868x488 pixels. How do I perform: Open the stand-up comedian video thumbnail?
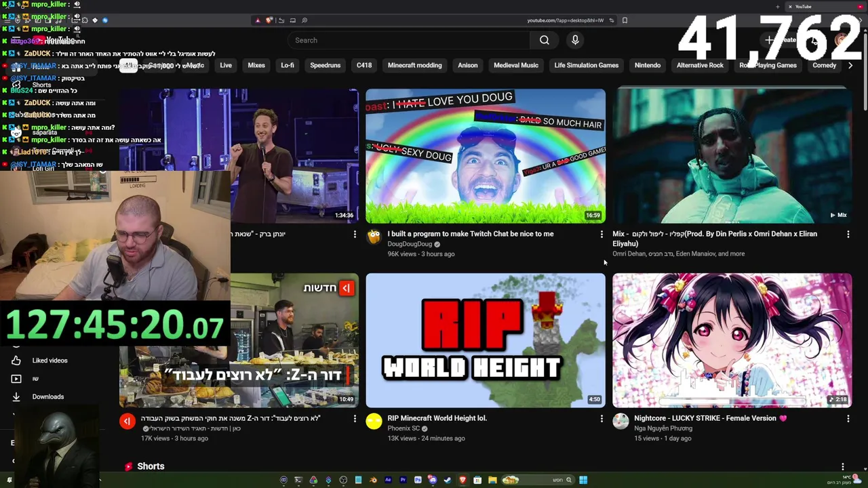(x=295, y=156)
